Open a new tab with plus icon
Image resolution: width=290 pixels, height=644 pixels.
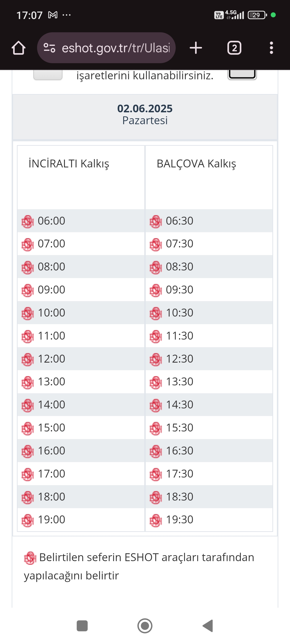196,48
